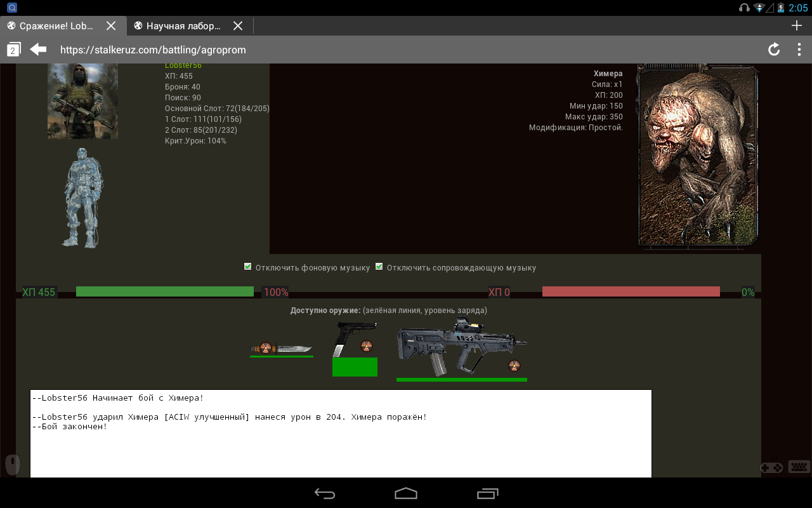Click inside the battle log text area

pos(341,434)
